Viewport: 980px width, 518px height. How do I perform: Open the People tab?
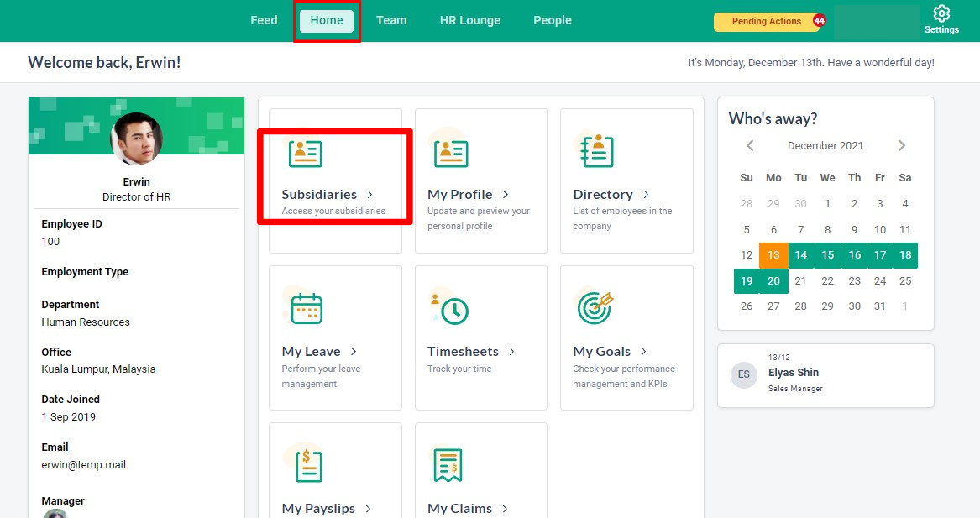[x=553, y=21]
